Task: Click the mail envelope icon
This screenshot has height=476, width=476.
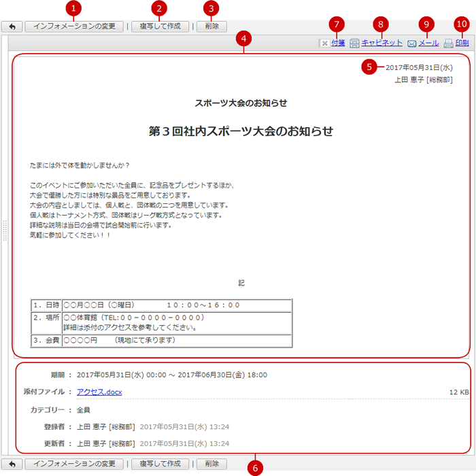Action: tap(411, 44)
